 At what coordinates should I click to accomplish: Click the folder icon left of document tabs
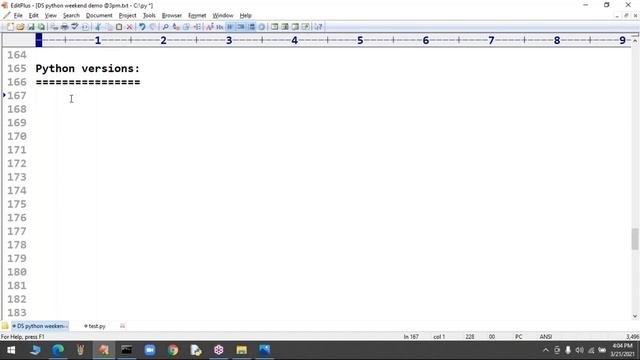(5, 326)
